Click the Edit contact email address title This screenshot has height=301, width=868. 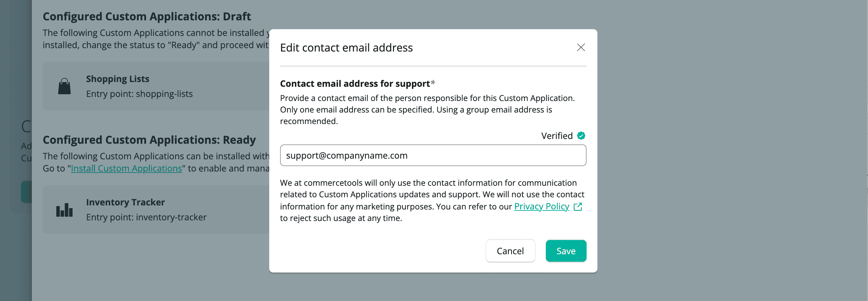pyautogui.click(x=346, y=48)
